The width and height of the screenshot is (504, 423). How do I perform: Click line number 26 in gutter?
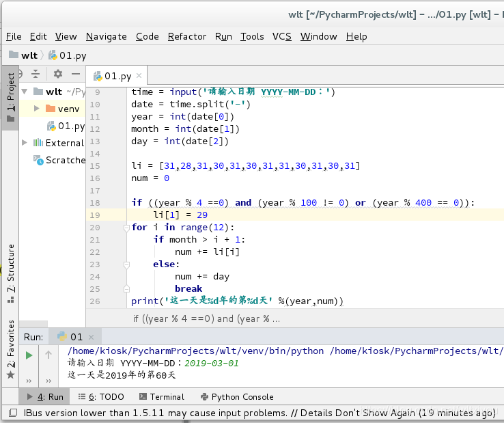(x=95, y=301)
